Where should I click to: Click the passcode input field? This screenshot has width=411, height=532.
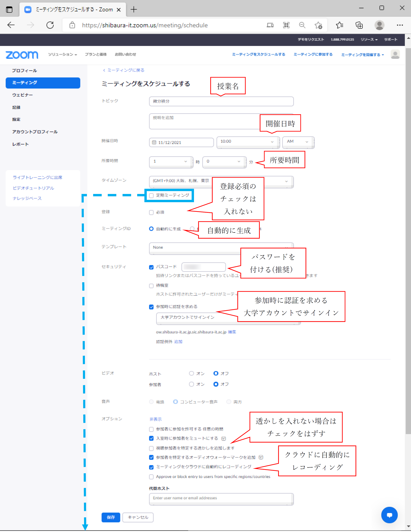[x=204, y=267]
